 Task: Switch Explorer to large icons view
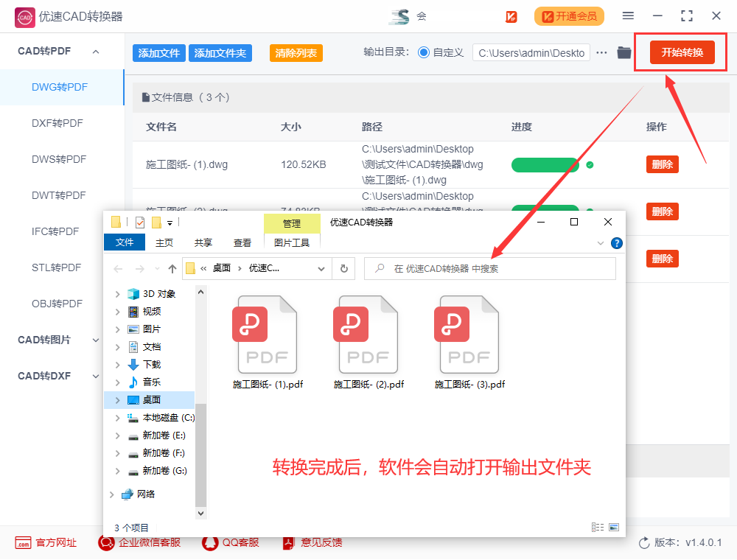(x=614, y=527)
